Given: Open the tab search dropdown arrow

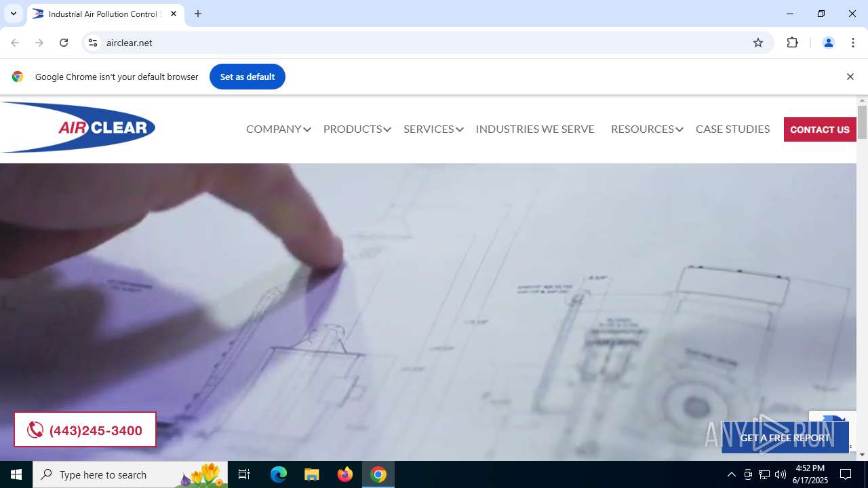Looking at the screenshot, I should 13,14.
